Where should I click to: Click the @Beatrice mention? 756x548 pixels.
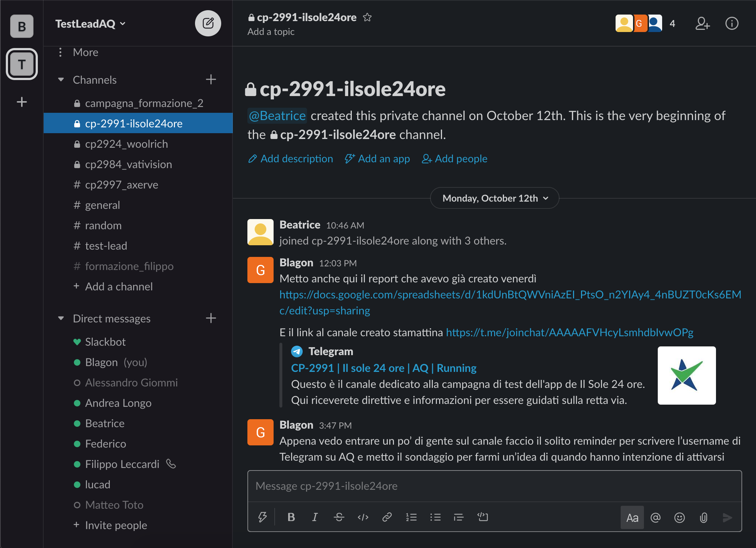277,116
